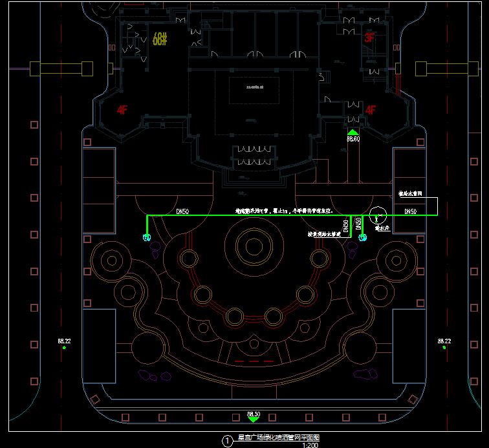
Task: Click the 88.60 elevation value
Action: point(353,139)
